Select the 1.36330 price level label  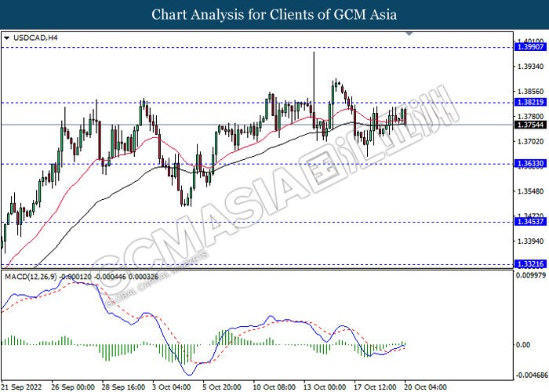[x=530, y=163]
